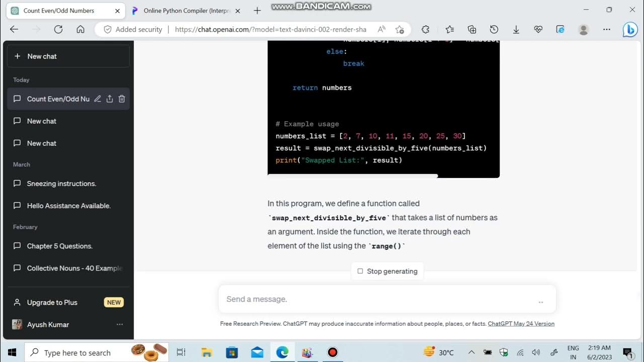644x362 pixels.
Task: Open volume control in tray
Action: tap(536, 352)
